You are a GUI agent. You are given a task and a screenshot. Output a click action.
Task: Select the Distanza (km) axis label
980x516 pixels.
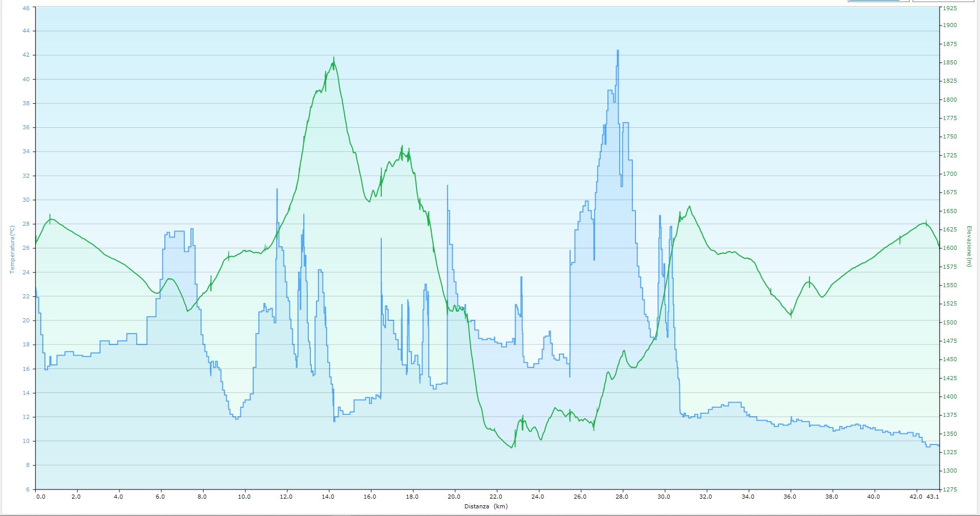(485, 506)
